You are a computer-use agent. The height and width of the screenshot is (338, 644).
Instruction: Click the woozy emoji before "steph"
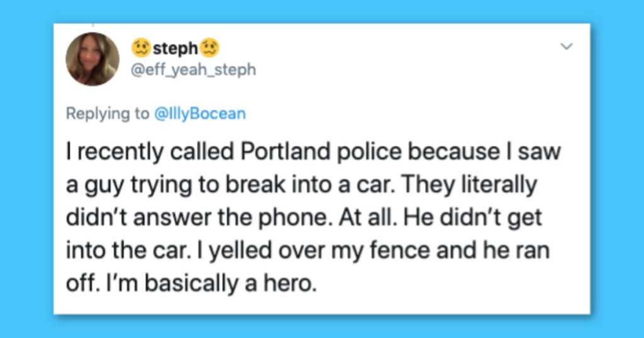pyautogui.click(x=142, y=48)
